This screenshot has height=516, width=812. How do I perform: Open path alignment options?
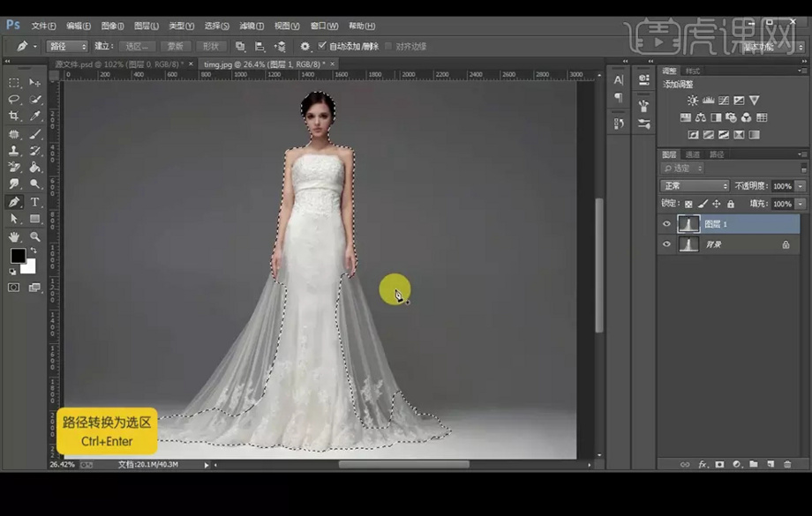click(x=259, y=47)
